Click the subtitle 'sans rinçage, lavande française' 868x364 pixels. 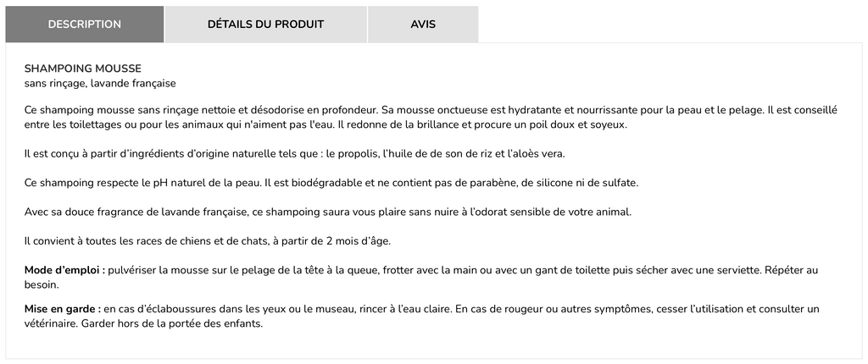[x=100, y=83]
